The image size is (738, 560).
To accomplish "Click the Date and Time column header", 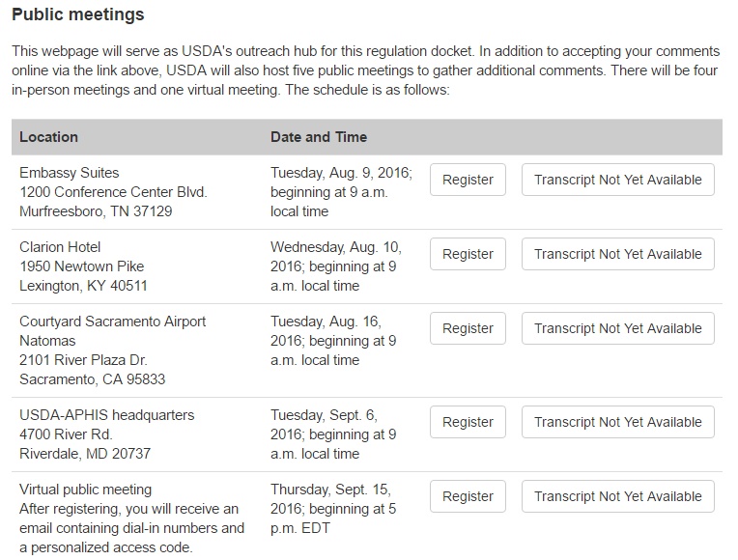I will pos(319,137).
